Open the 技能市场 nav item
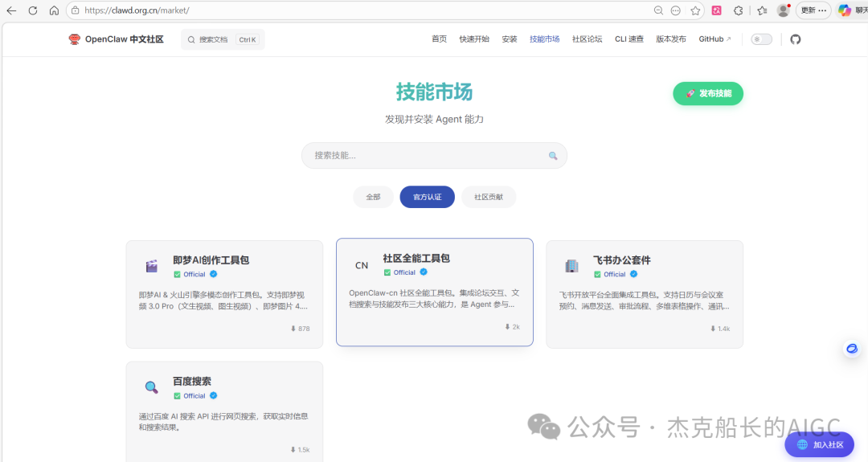 (x=544, y=39)
